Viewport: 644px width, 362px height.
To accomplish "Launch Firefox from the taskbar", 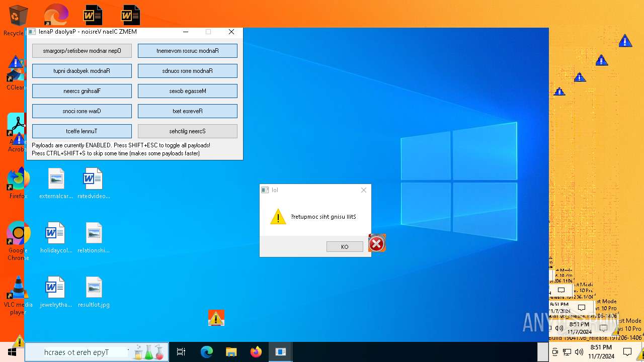I will [x=256, y=352].
